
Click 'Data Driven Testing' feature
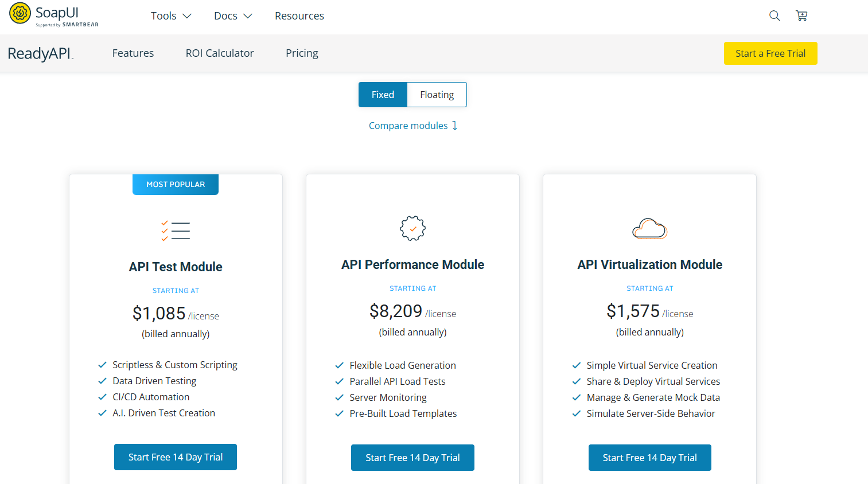[x=154, y=381]
